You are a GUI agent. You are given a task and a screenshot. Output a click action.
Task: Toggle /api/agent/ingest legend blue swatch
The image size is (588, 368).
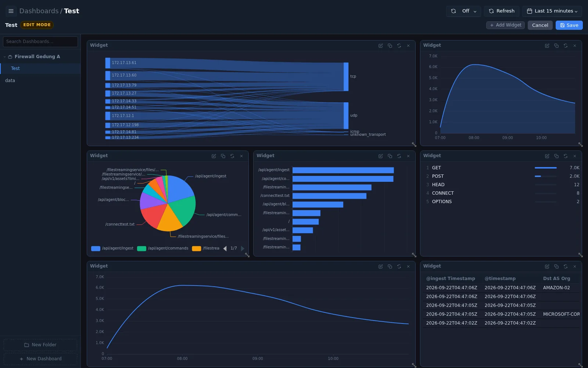pyautogui.click(x=96, y=248)
